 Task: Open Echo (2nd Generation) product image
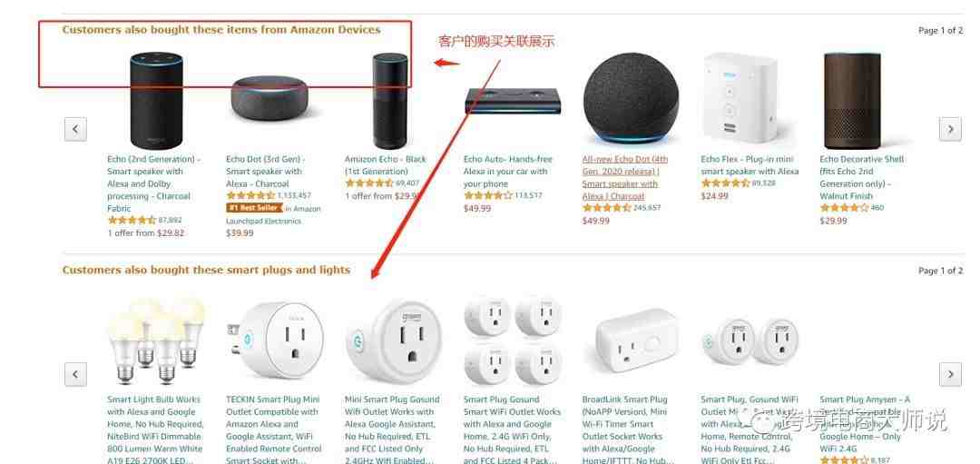point(156,101)
